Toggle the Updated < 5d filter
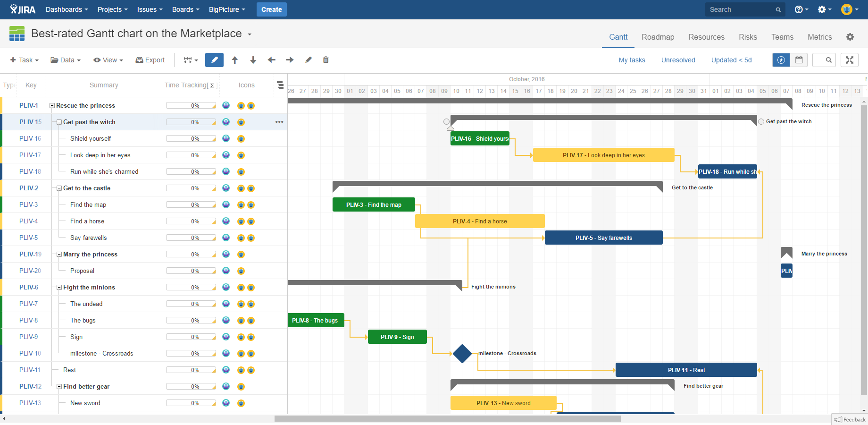The height and width of the screenshot is (425, 868). click(x=731, y=60)
